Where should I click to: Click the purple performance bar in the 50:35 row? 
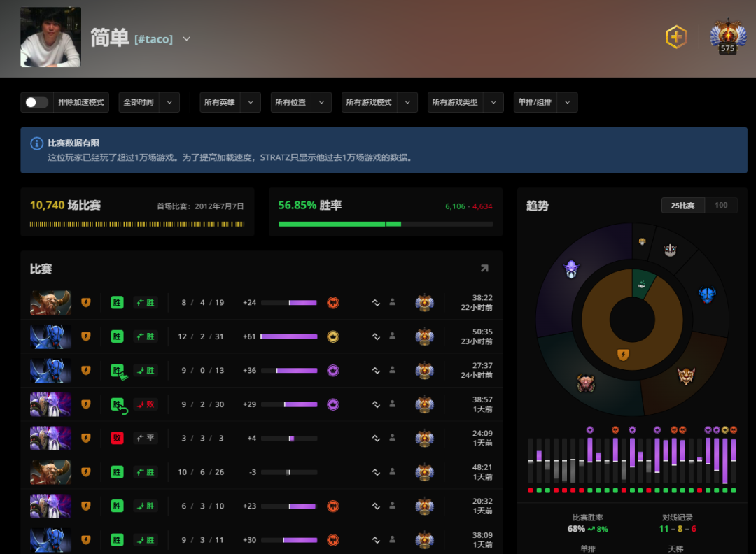click(289, 336)
